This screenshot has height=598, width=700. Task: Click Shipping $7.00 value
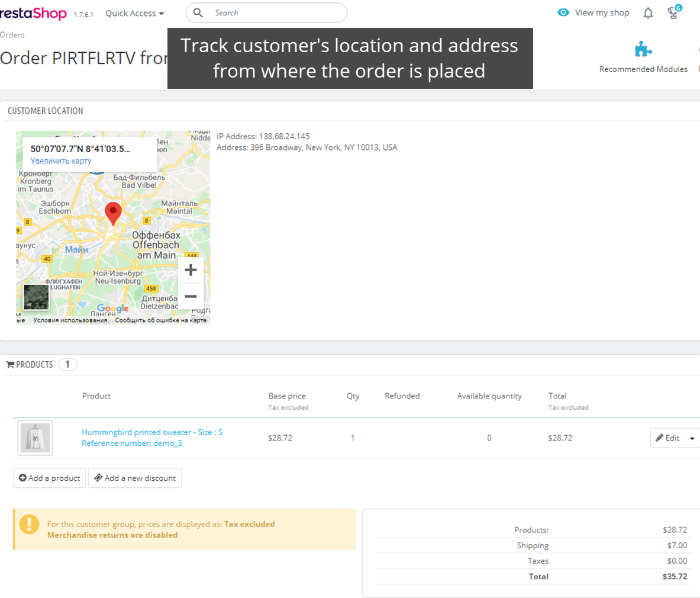tap(677, 545)
